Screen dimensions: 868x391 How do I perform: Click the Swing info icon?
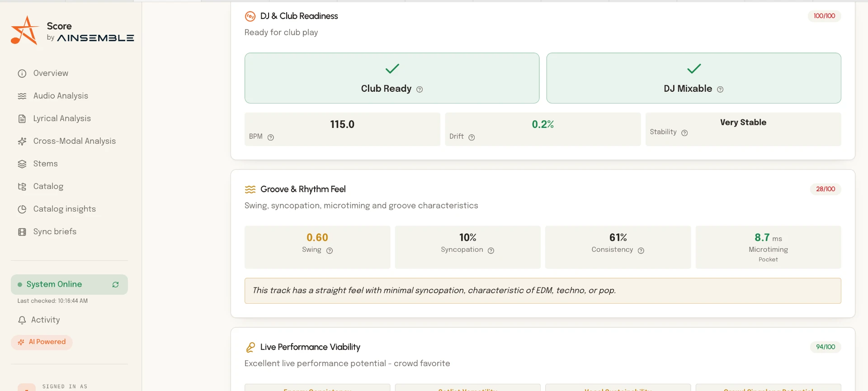330,250
